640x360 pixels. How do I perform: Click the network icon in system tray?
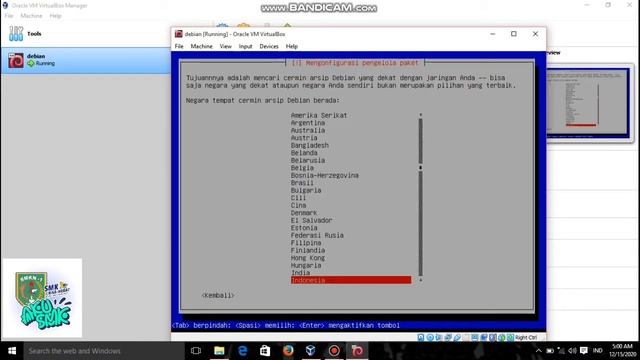pyautogui.click(x=561, y=351)
